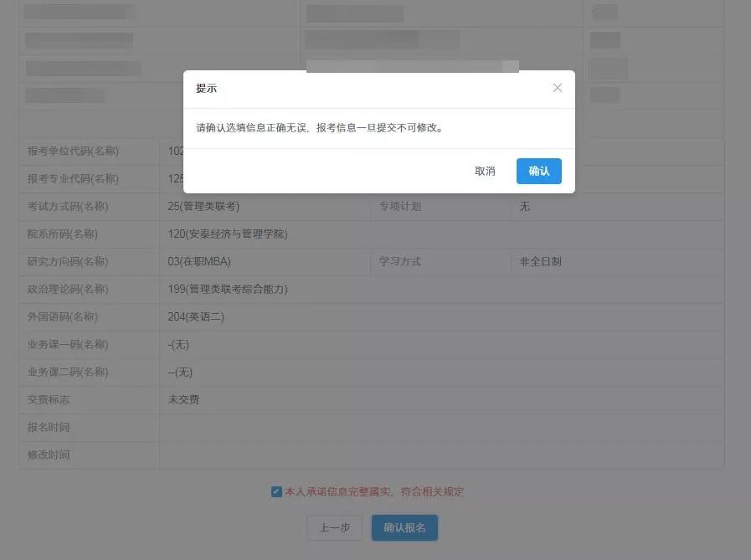This screenshot has height=560, width=751.
Task: Toggle the 本人承诺信息完整属实 checkbox
Action: click(x=276, y=492)
